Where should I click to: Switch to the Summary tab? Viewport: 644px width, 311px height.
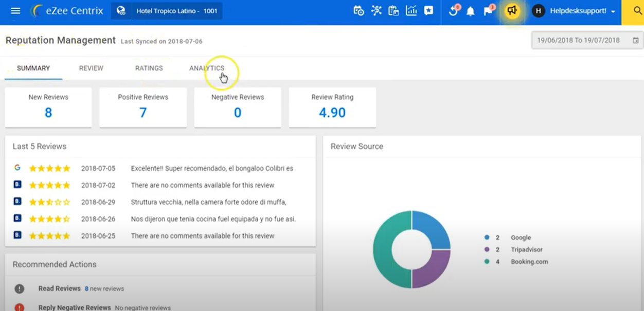click(x=33, y=68)
